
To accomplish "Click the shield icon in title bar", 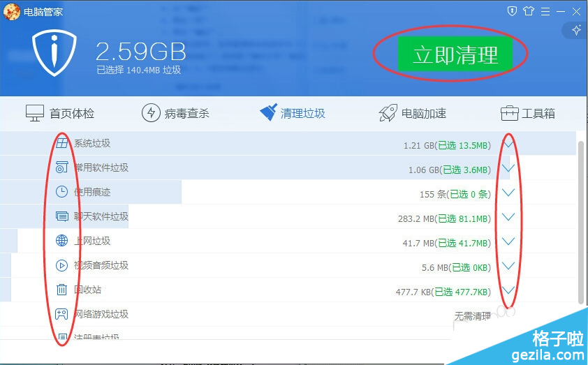I will tap(512, 11).
